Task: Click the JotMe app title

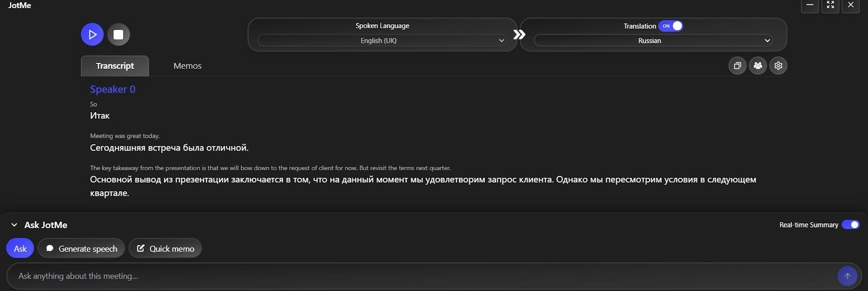Action: 20,5
